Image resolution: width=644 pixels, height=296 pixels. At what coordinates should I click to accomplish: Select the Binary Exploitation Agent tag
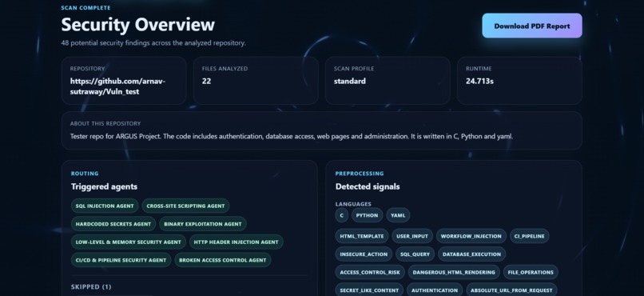(203, 224)
